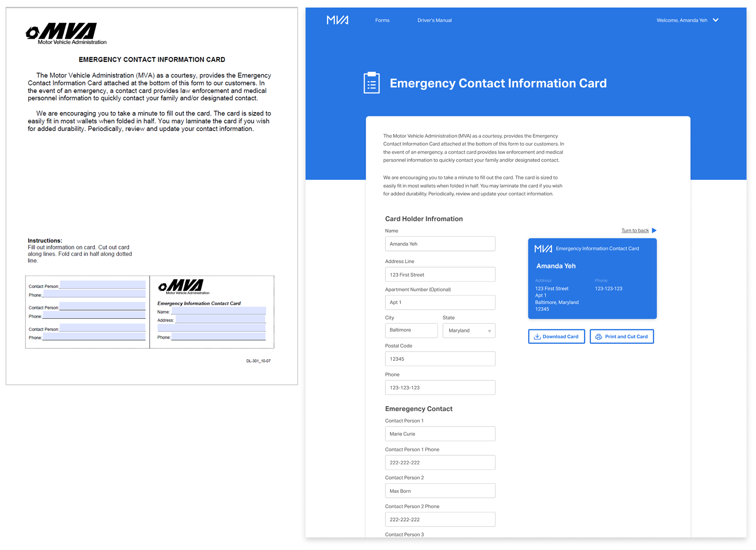Click the Phone field below Address on PDF card
This screenshot has height=550, width=756.
click(x=219, y=337)
